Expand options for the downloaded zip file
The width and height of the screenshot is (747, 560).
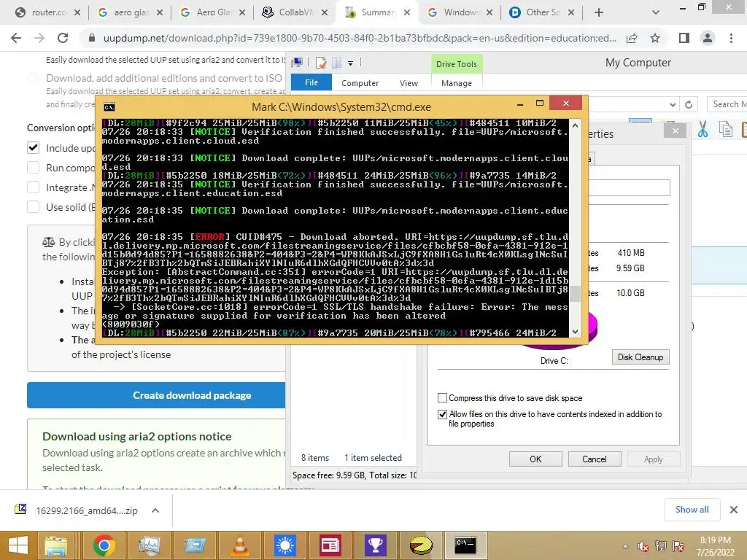[155, 510]
